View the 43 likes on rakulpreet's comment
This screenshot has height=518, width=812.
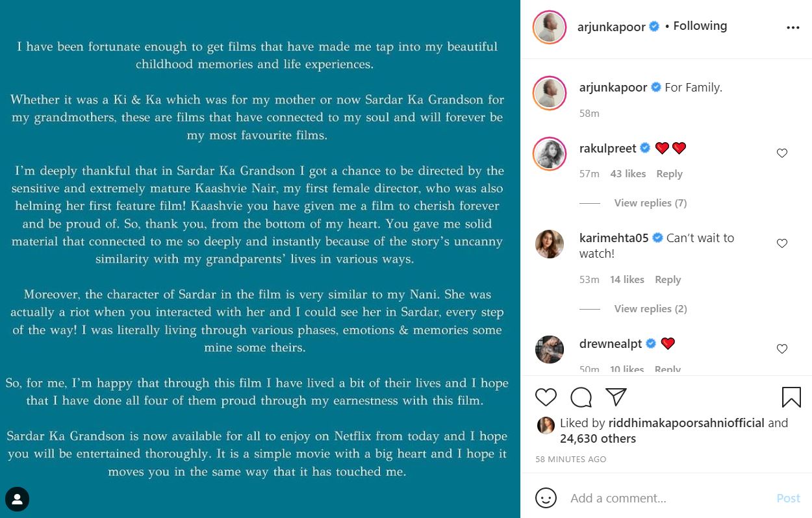coord(628,173)
